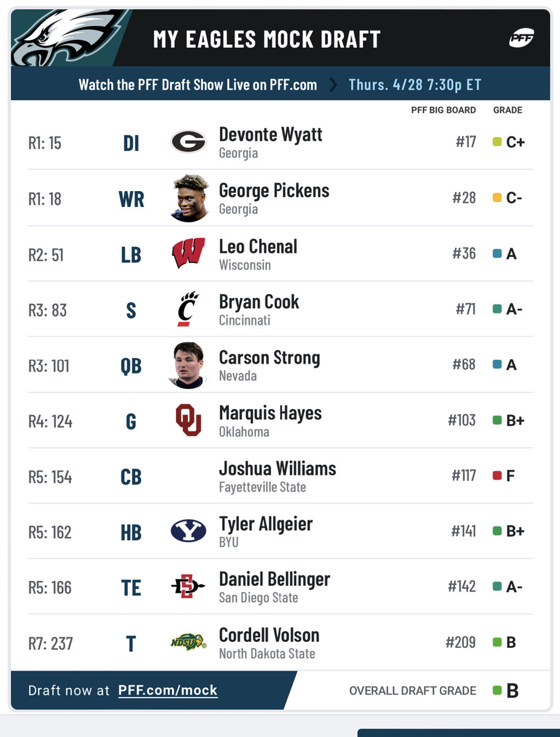
Task: Click the BYU logo beside Tyler Allgeier
Action: point(189,531)
